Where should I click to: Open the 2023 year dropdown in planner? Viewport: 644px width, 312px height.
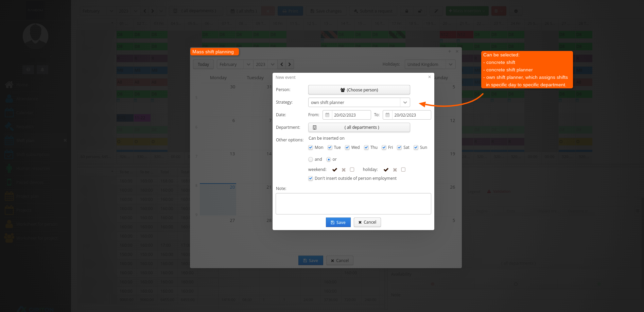click(x=273, y=64)
